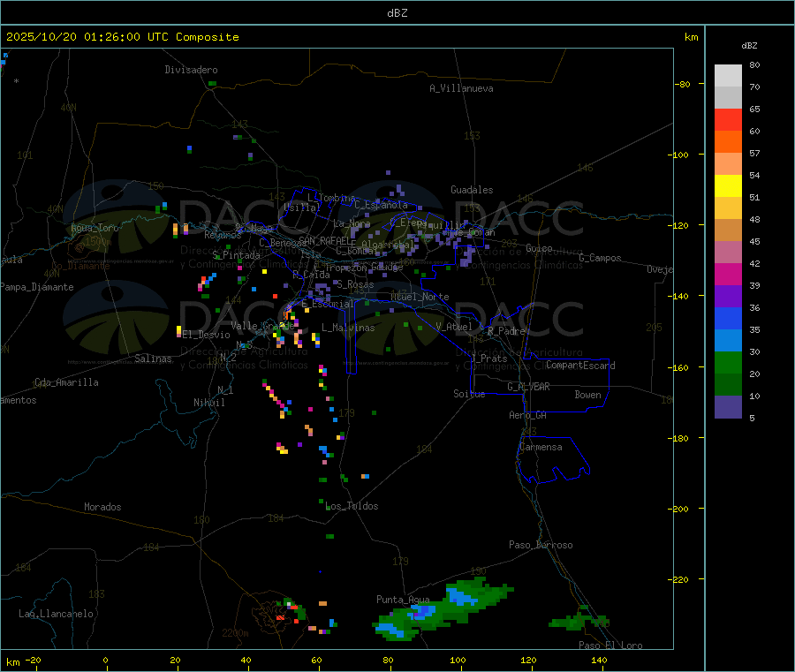The image size is (795, 672).
Task: Select the magenta 39-42 dBZ legend swatch
Action: pyautogui.click(x=728, y=274)
